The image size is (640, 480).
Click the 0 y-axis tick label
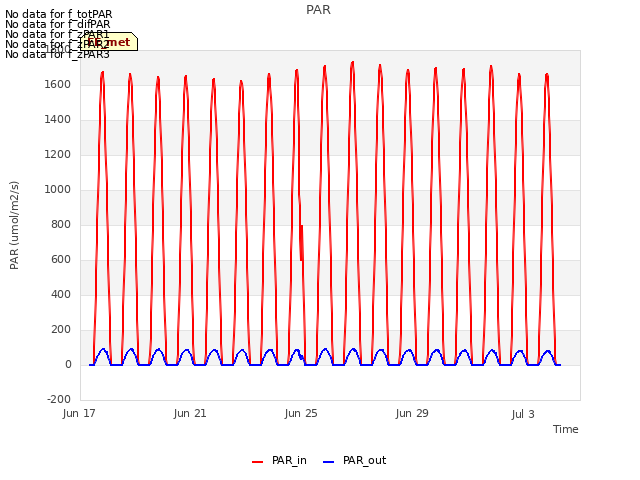(68, 365)
